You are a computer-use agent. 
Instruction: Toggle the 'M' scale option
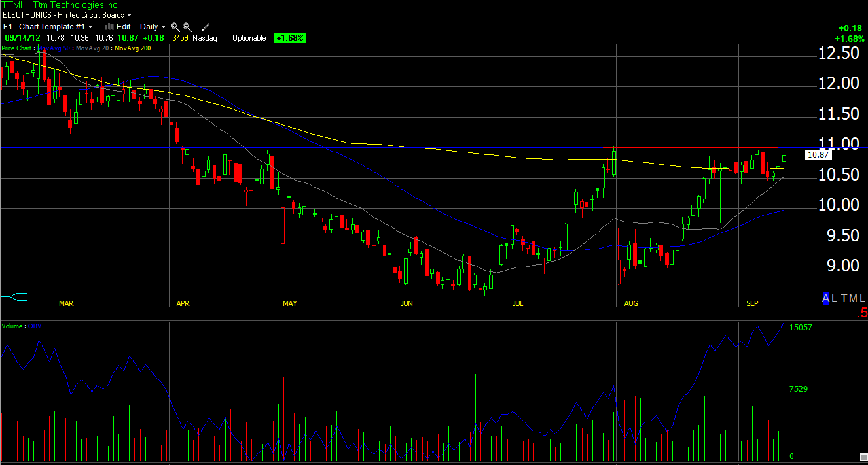tap(853, 298)
